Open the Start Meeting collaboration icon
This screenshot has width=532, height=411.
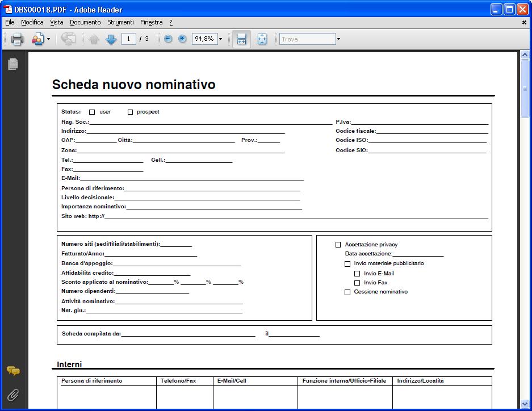[37, 39]
